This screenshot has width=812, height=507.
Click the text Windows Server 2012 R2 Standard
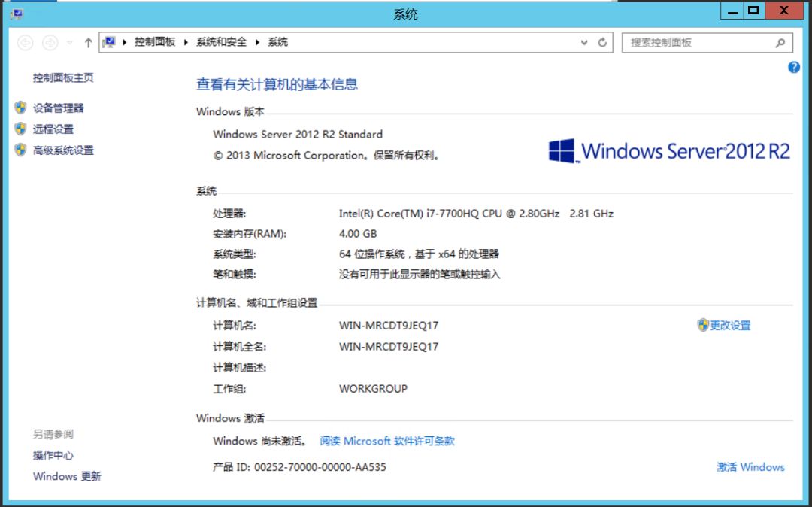pos(298,134)
